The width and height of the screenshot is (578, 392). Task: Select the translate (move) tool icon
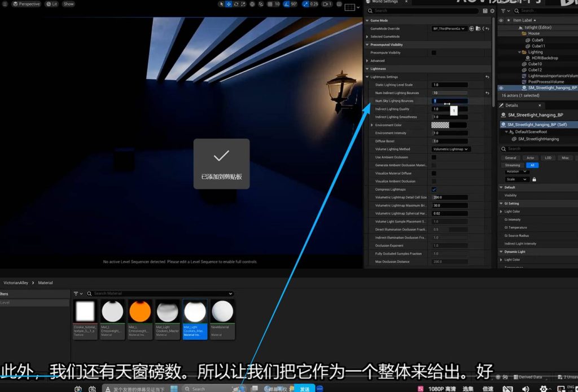tap(229, 4)
